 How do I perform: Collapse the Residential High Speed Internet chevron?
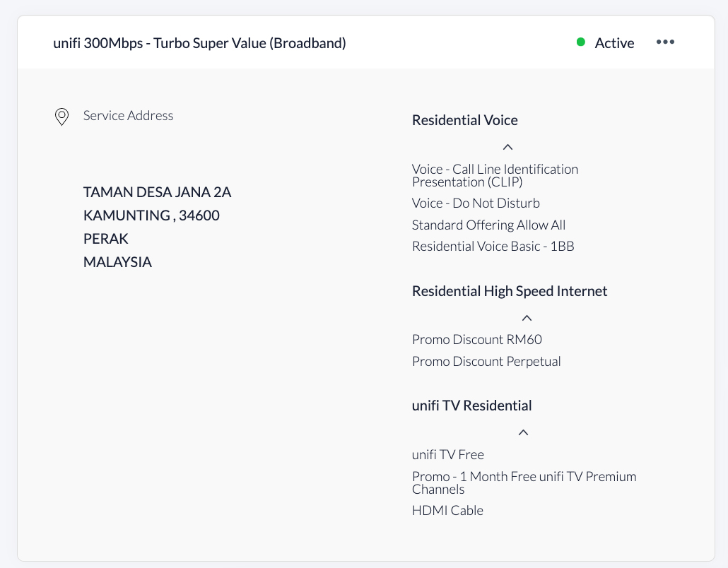(x=527, y=318)
